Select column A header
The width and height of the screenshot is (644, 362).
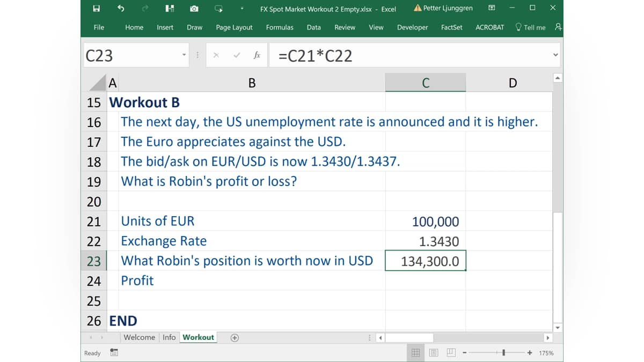click(113, 83)
